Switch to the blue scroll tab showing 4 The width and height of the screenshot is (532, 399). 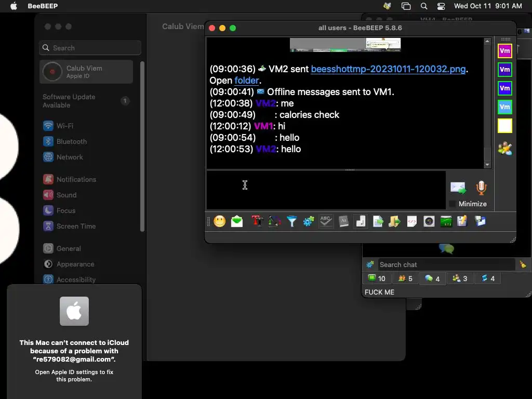click(488, 278)
